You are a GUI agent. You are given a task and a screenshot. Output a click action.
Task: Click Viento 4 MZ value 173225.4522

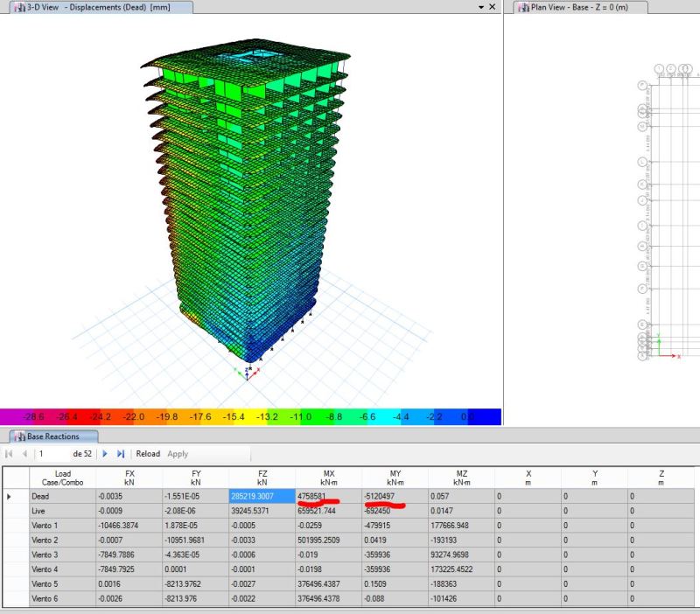(x=462, y=569)
